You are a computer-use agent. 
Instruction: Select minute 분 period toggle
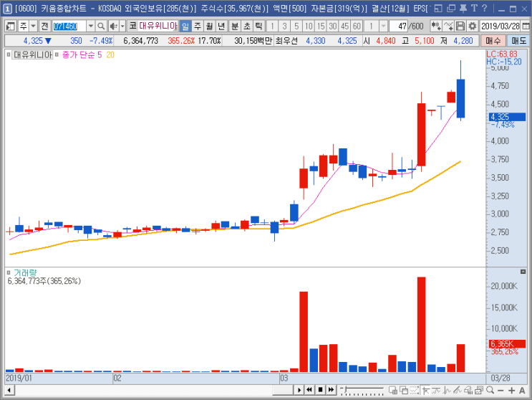point(235,26)
